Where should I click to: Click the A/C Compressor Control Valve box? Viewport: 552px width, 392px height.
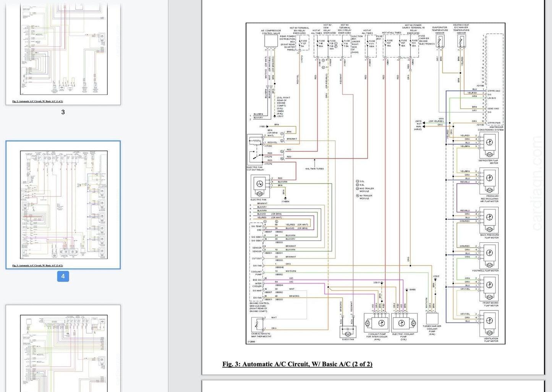270,41
